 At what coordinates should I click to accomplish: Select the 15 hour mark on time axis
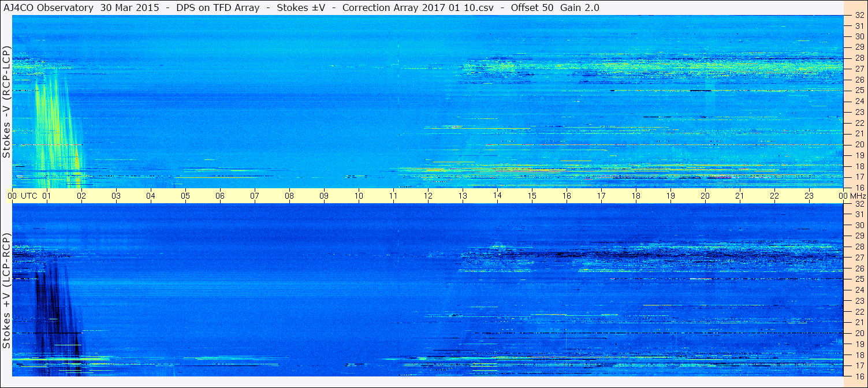click(x=532, y=196)
